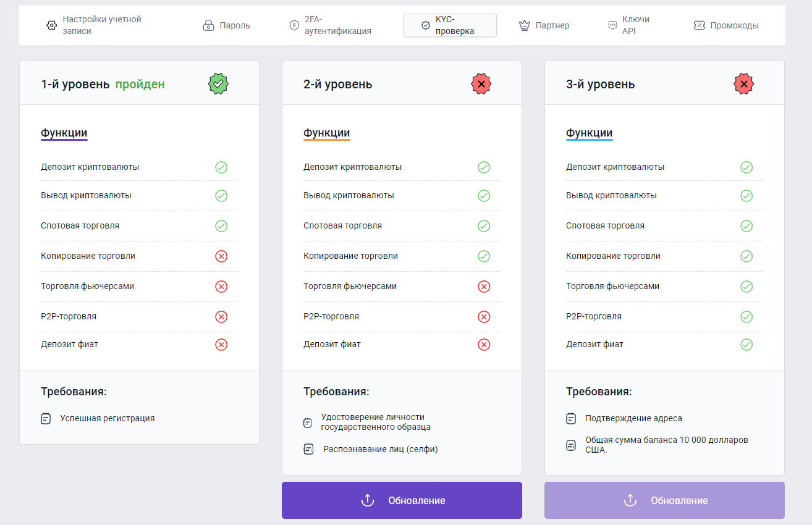This screenshot has width=812, height=525.
Task: Click the red cross badge of 2-й уровень
Action: click(x=481, y=83)
